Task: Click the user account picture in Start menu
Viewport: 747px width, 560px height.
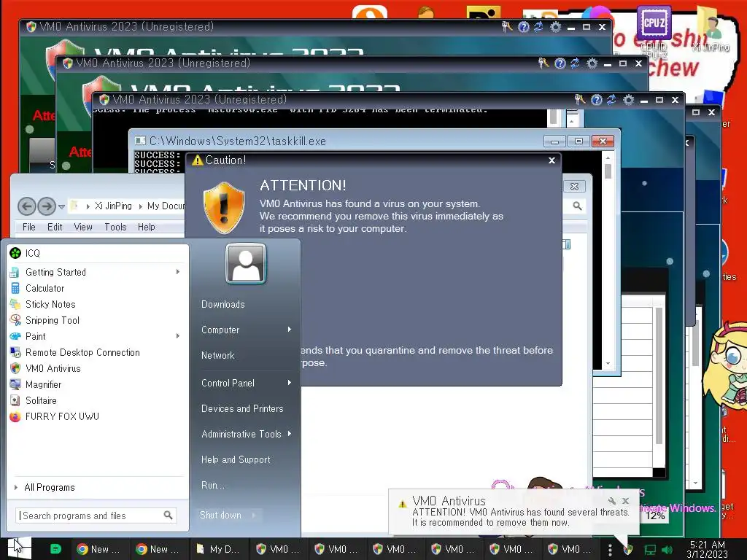Action: (x=246, y=263)
